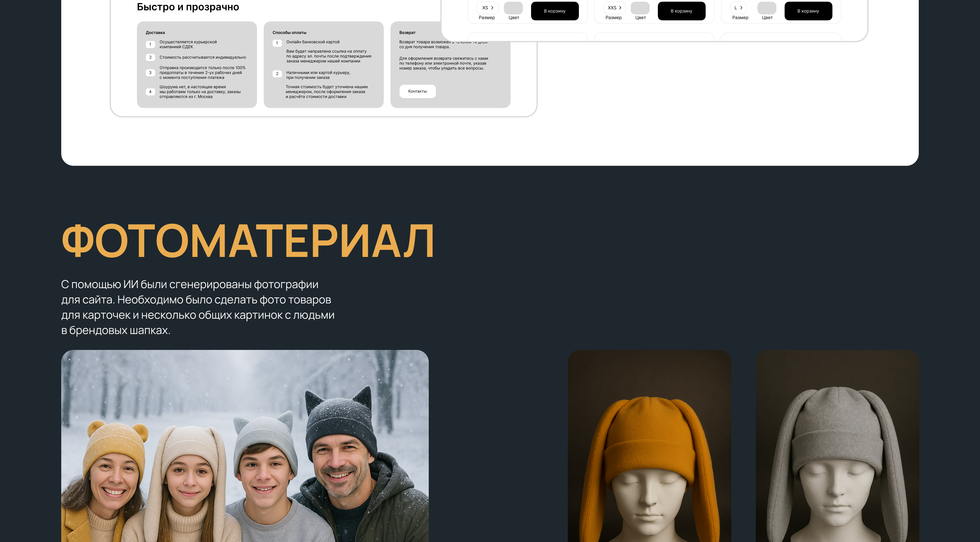Click the step 3 badge in Доставка card
Image resolution: width=980 pixels, height=542 pixels.
150,72
